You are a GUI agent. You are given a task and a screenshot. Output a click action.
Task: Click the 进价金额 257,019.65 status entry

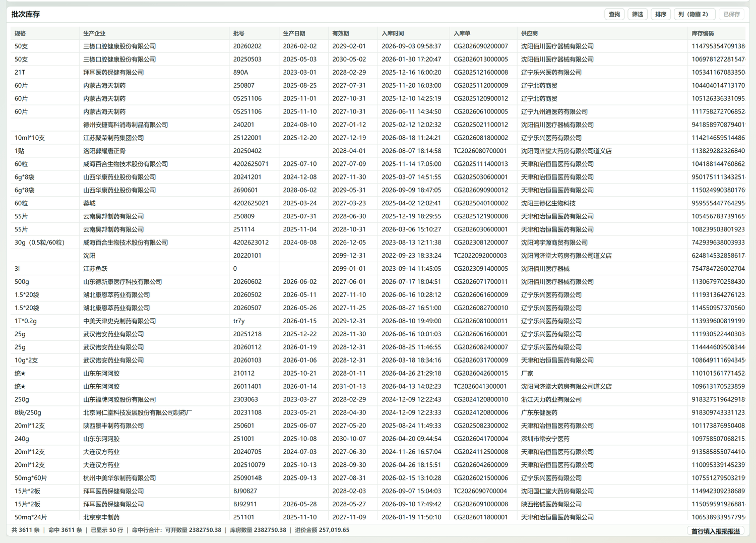pos(322,530)
